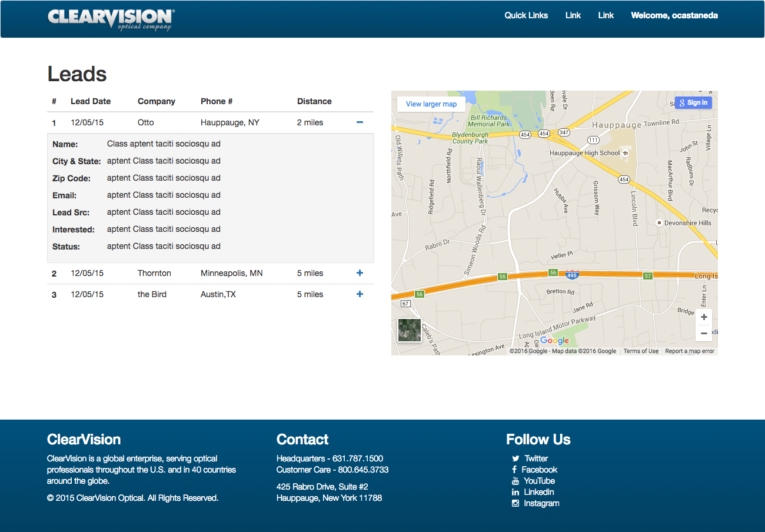Viewport: 765px width, 532px height.
Task: Open map Terms of Use link
Action: click(x=641, y=351)
